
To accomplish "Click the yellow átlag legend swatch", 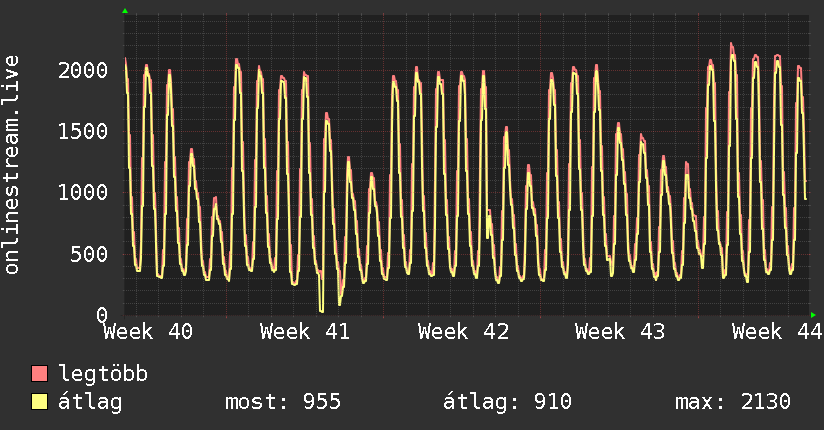I will 39,402.
